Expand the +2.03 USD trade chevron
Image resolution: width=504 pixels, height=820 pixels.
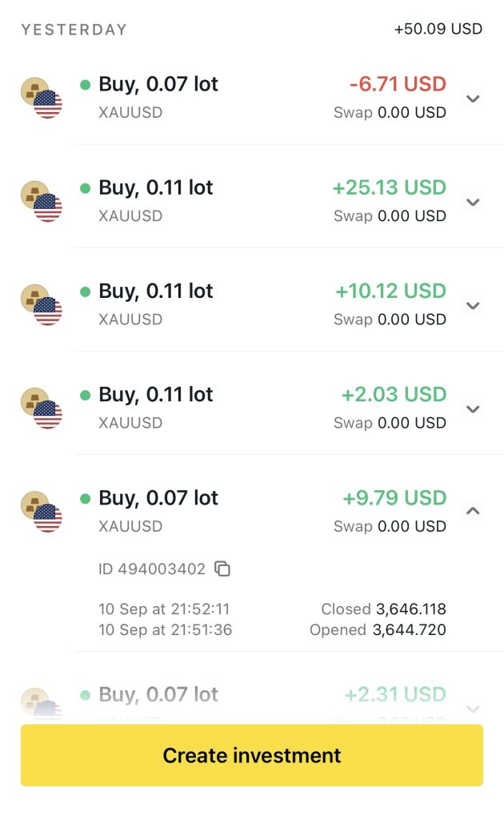pos(473,408)
